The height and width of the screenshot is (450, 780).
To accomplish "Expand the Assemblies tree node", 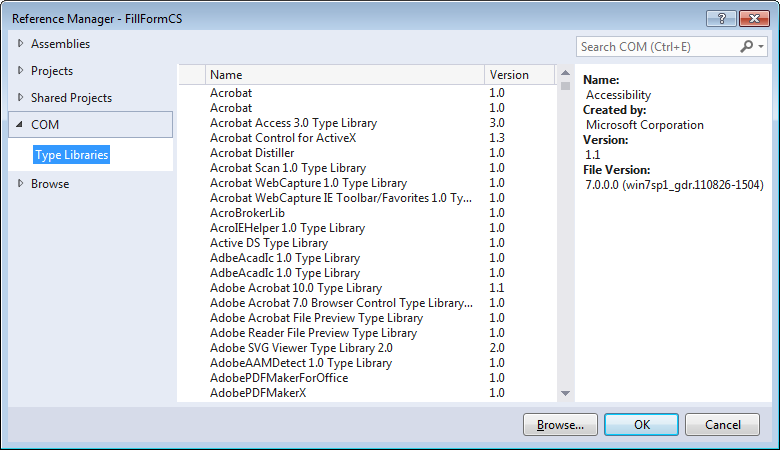I will point(20,43).
